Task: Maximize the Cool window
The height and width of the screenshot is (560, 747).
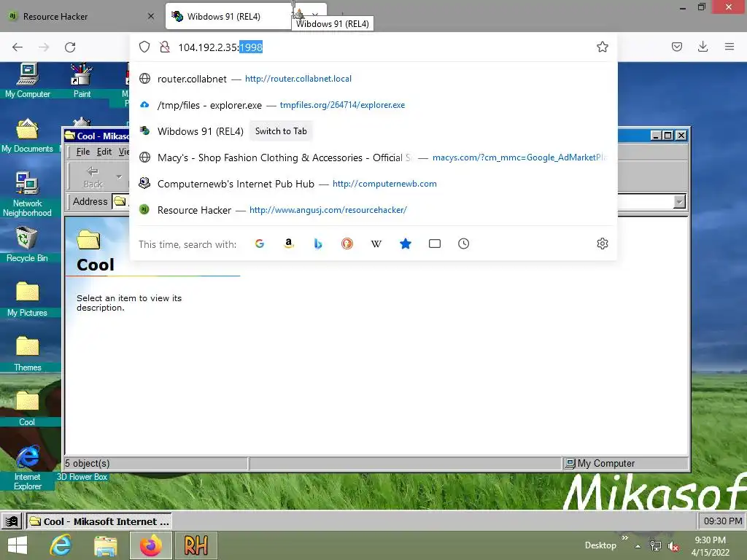Action: (668, 135)
